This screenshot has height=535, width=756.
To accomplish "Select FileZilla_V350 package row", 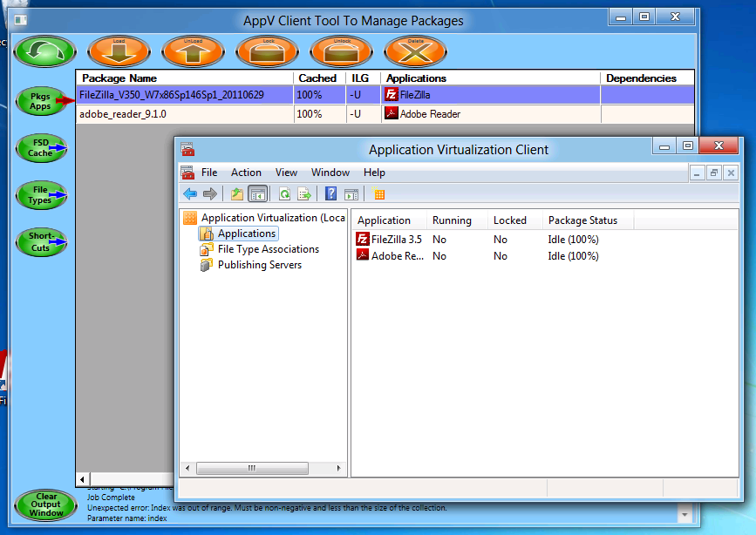I will point(385,95).
